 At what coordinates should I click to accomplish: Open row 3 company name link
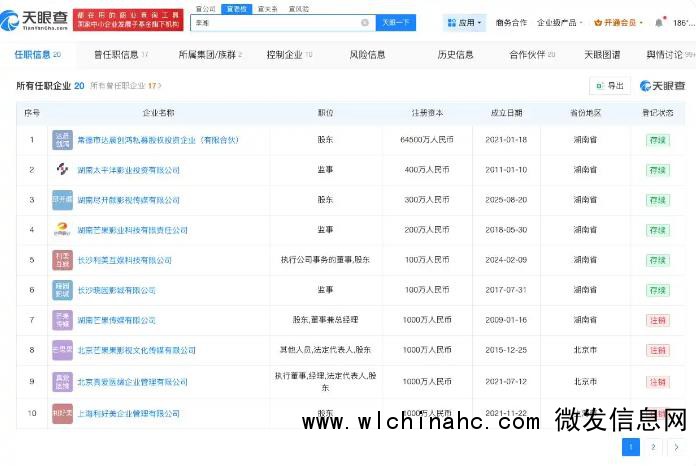pyautogui.click(x=128, y=200)
